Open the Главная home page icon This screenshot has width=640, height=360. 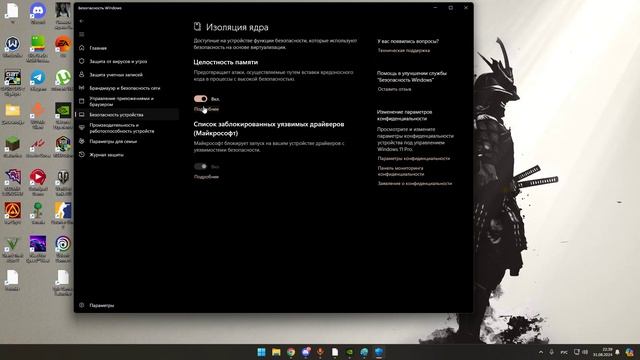point(82,48)
